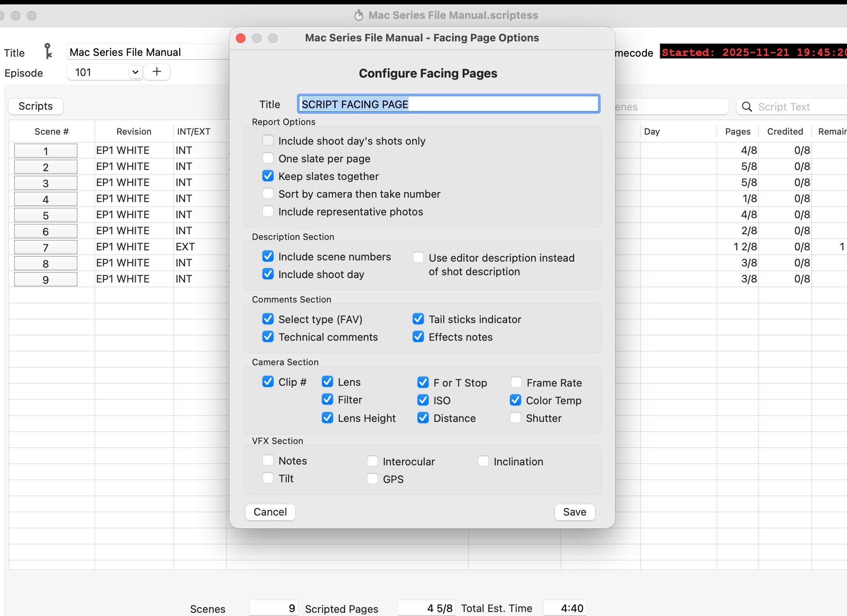Open the Episode 101 dropdown
Screen dimensions: 847x616
tap(135, 72)
